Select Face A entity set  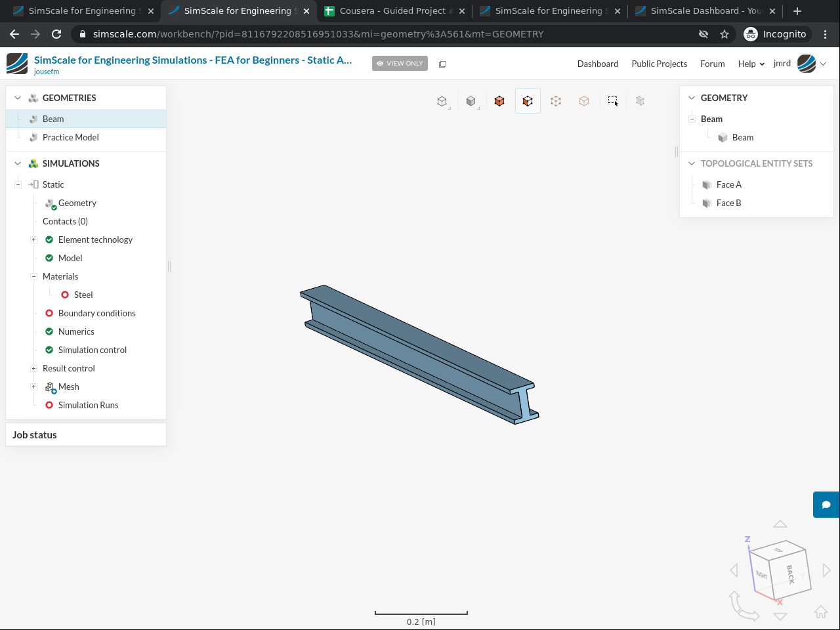(728, 184)
